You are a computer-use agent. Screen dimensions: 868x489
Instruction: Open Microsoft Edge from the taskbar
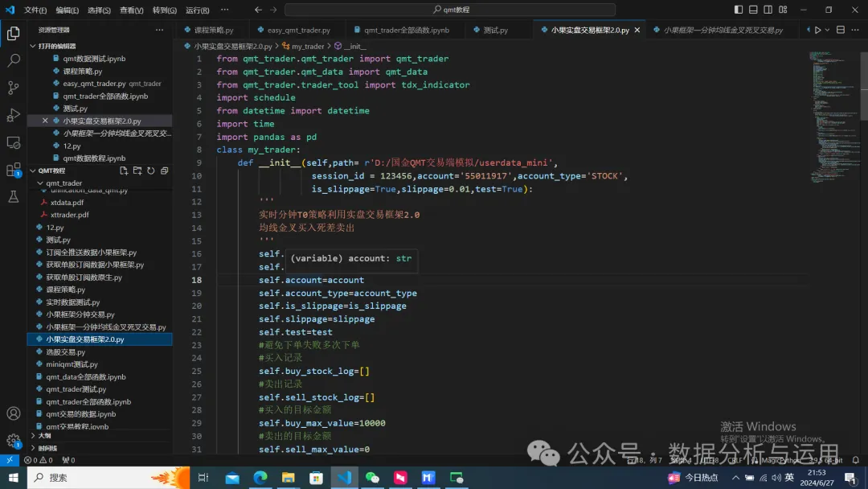tap(260, 478)
